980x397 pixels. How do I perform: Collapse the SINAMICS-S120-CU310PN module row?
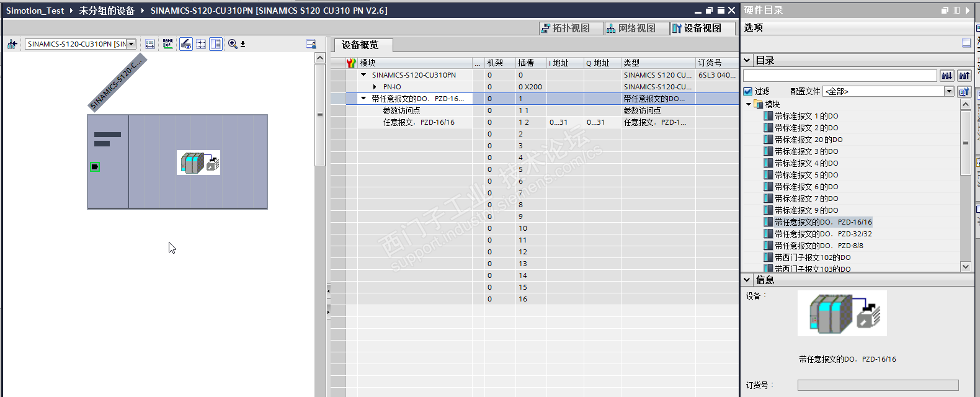(364, 75)
